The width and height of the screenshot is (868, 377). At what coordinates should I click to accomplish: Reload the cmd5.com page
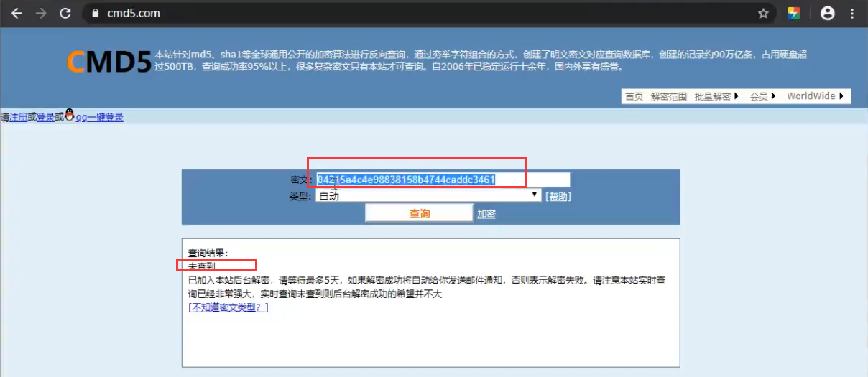[65, 13]
